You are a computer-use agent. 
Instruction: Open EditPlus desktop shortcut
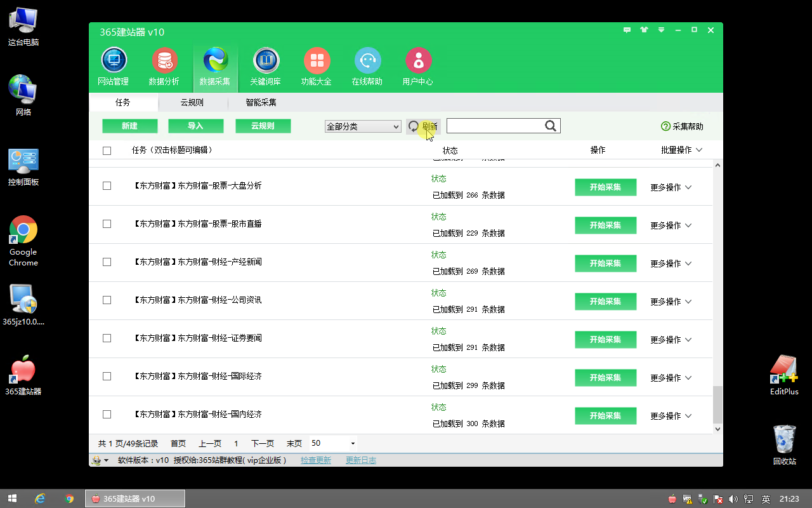(784, 375)
